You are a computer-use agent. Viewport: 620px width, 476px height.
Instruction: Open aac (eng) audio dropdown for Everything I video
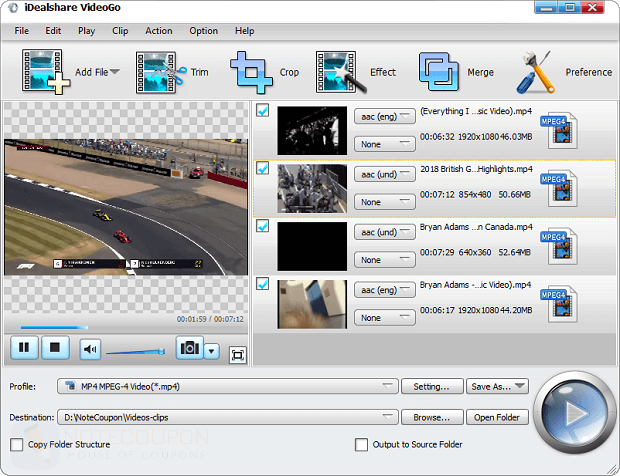[x=385, y=117]
